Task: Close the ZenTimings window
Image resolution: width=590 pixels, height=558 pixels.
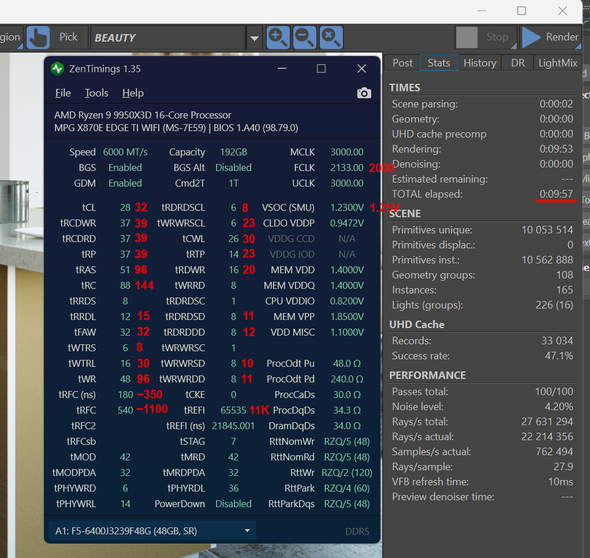Action: point(362,68)
